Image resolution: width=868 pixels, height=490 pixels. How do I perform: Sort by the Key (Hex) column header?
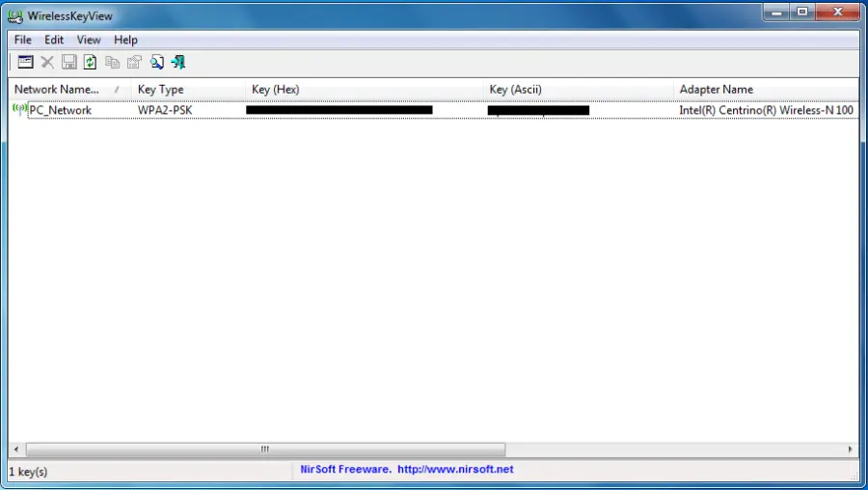pyautogui.click(x=275, y=90)
